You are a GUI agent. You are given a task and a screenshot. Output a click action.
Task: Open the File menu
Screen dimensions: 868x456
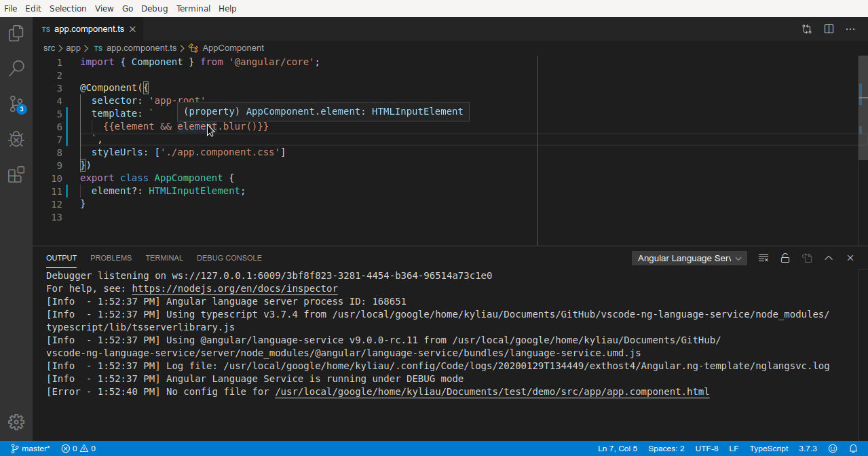click(10, 8)
